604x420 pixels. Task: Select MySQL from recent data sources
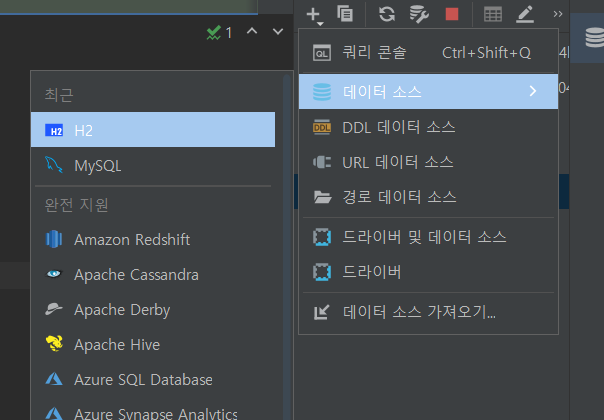click(153, 165)
